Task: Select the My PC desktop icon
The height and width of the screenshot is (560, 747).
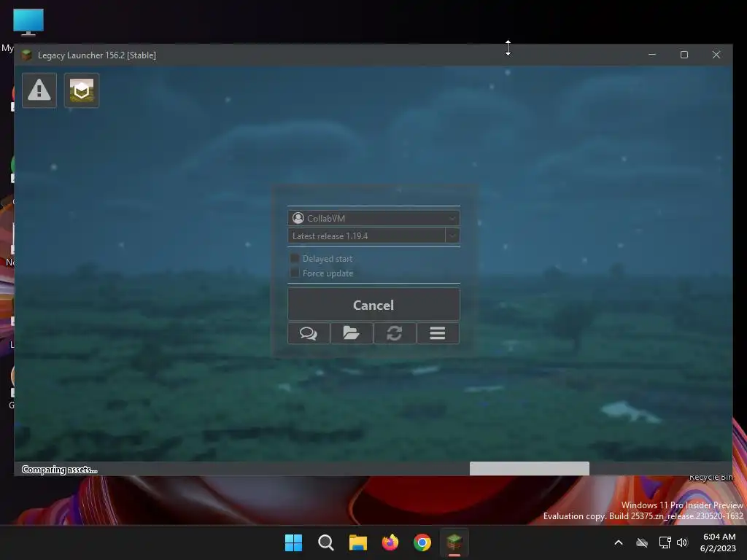Action: 28,23
